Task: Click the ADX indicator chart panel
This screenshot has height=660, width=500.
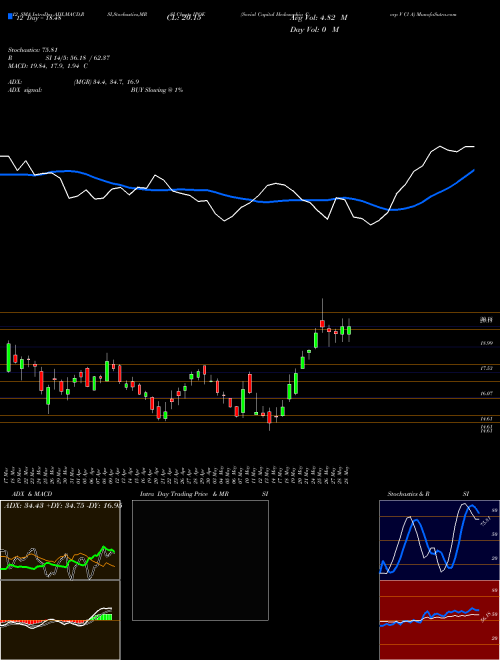Action: coord(60,540)
